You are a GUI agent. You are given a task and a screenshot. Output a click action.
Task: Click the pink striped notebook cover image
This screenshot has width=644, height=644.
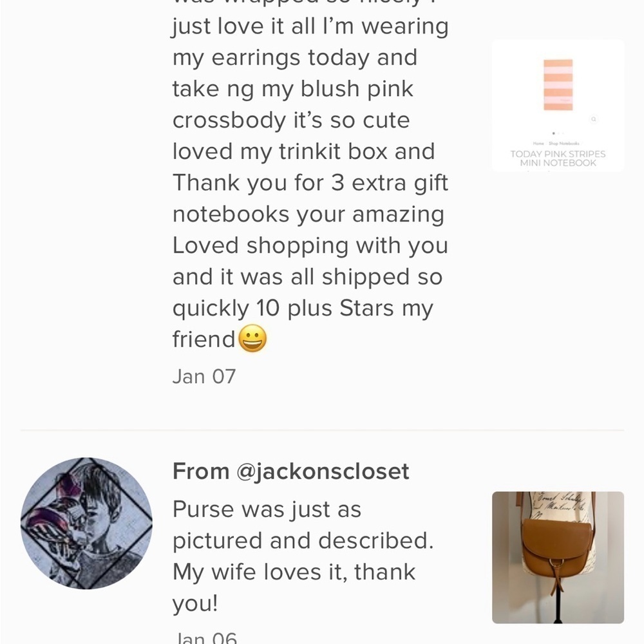click(558, 85)
